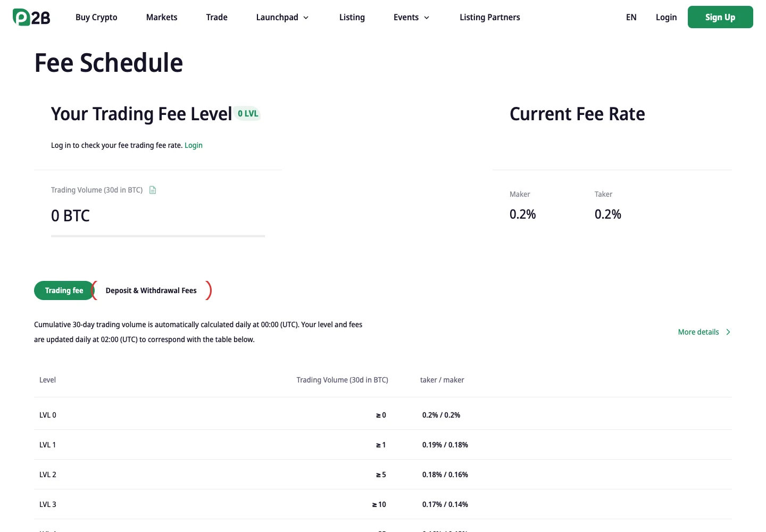
Task: Click the P2B logo icon
Action: (31, 17)
